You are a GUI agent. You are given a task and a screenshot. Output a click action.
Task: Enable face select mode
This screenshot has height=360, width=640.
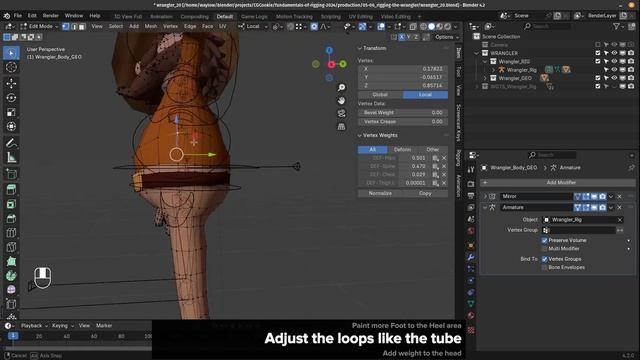tap(82, 27)
